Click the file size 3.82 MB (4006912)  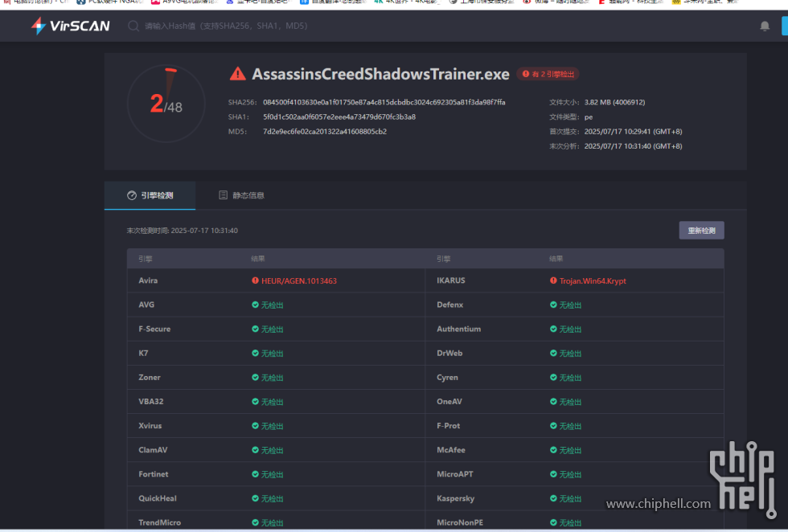(614, 102)
